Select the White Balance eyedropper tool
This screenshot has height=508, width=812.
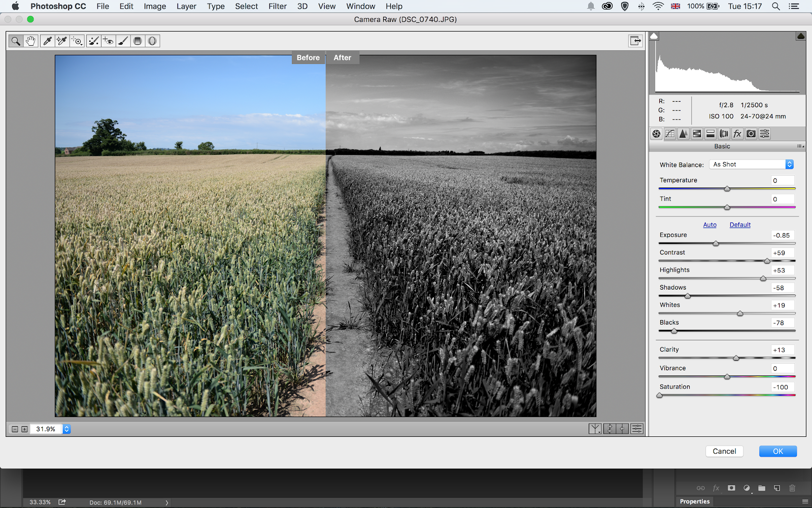(47, 41)
